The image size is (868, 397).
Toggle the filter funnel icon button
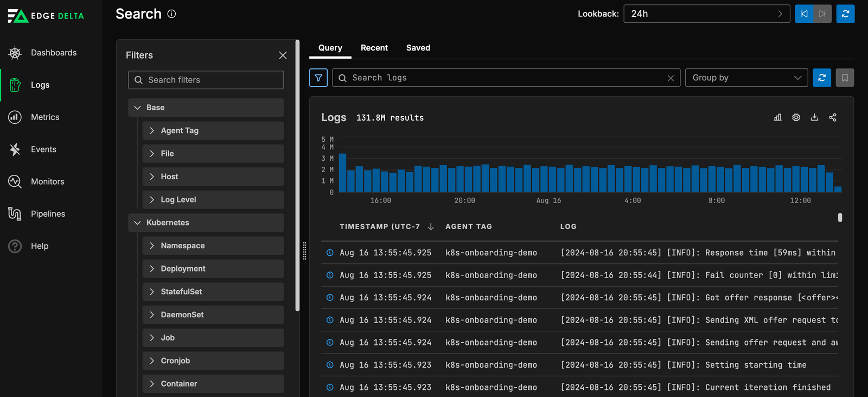[318, 78]
